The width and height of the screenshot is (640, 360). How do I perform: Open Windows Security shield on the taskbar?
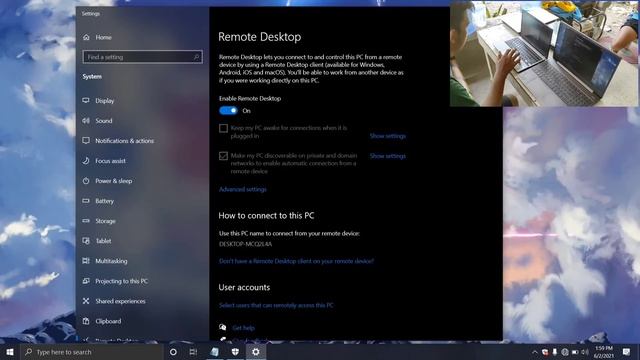click(235, 352)
